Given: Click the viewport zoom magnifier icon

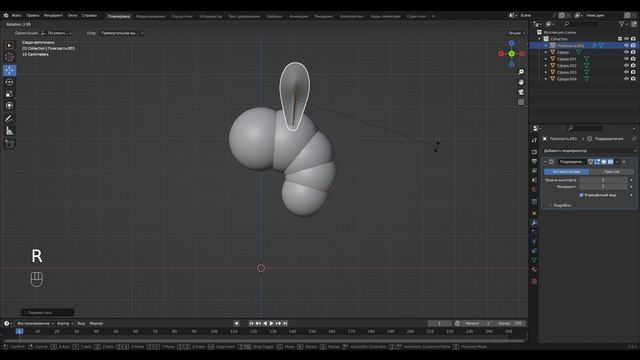Looking at the screenshot, I should pos(521,72).
